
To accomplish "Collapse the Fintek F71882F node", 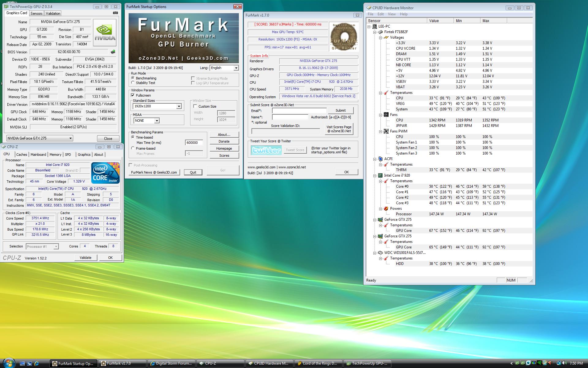I will coord(375,32).
